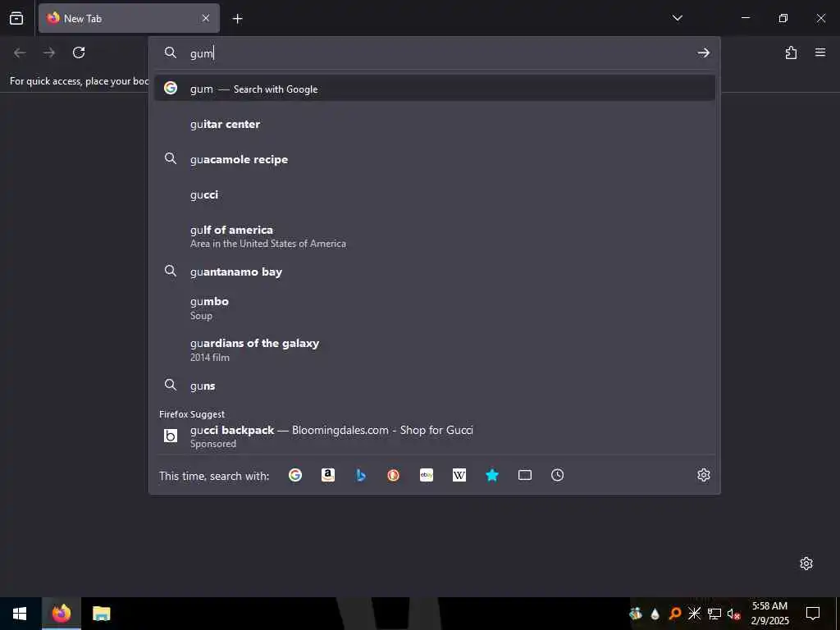Reload the current page

pos(79,52)
